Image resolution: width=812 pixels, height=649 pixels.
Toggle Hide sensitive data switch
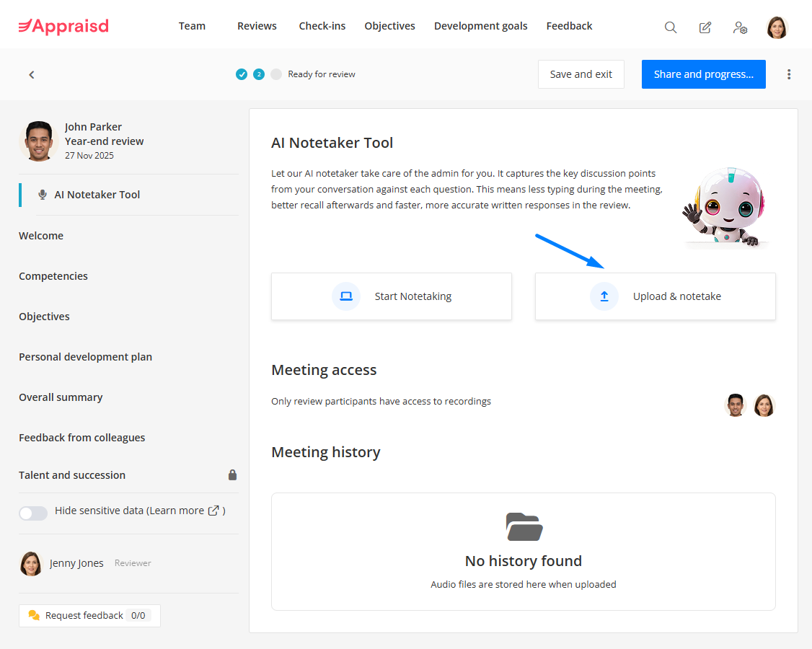click(x=33, y=513)
